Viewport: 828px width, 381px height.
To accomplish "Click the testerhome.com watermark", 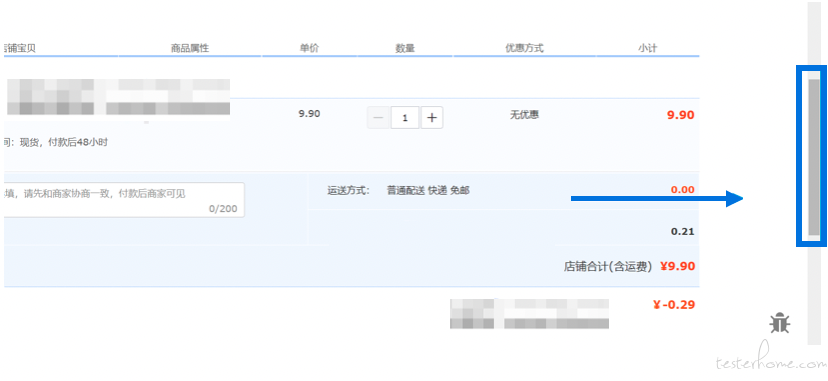I will coord(771,363).
